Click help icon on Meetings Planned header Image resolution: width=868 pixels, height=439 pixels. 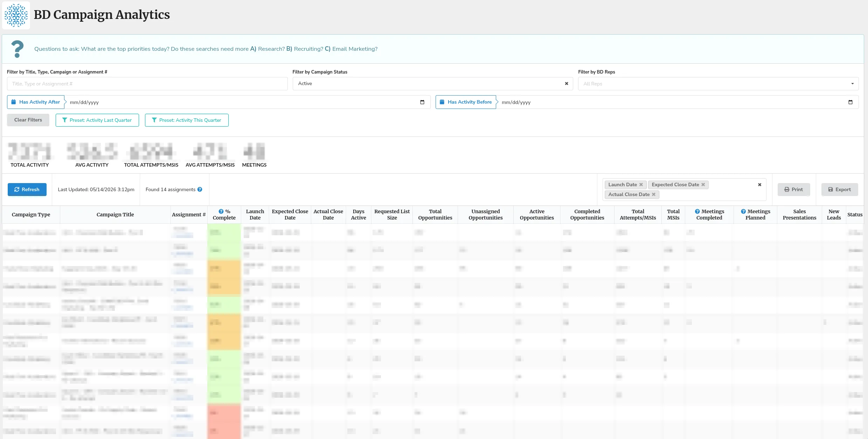pyautogui.click(x=743, y=211)
